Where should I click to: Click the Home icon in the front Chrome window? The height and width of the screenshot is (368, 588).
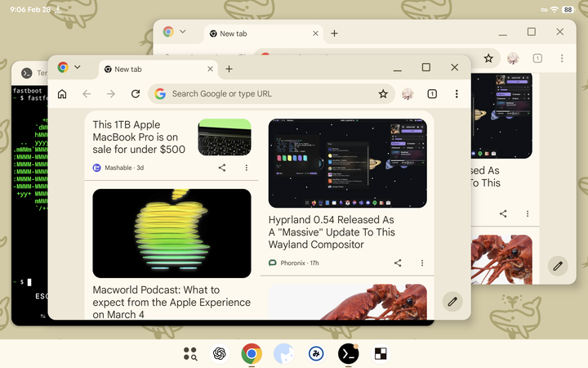[x=61, y=94]
